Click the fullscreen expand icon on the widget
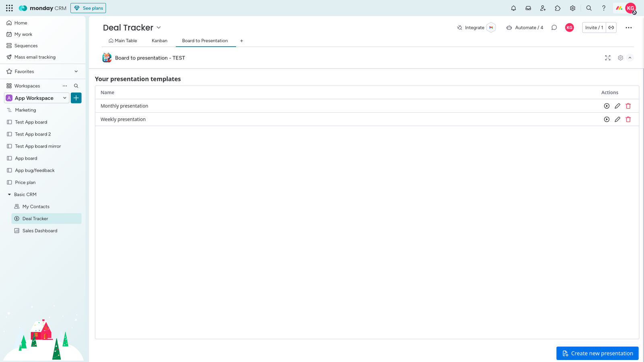This screenshot has height=362, width=644. tap(608, 58)
